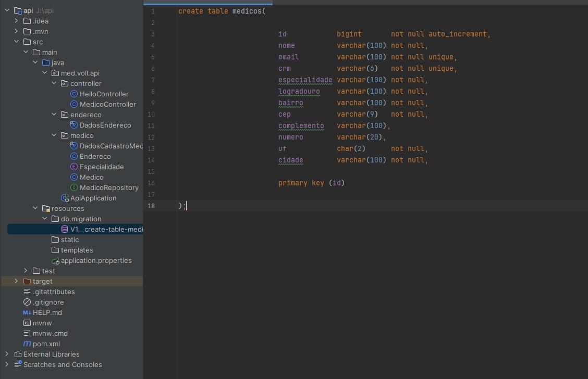Expand the External Libraries node
Screen dimensions: 588x379
7,354
